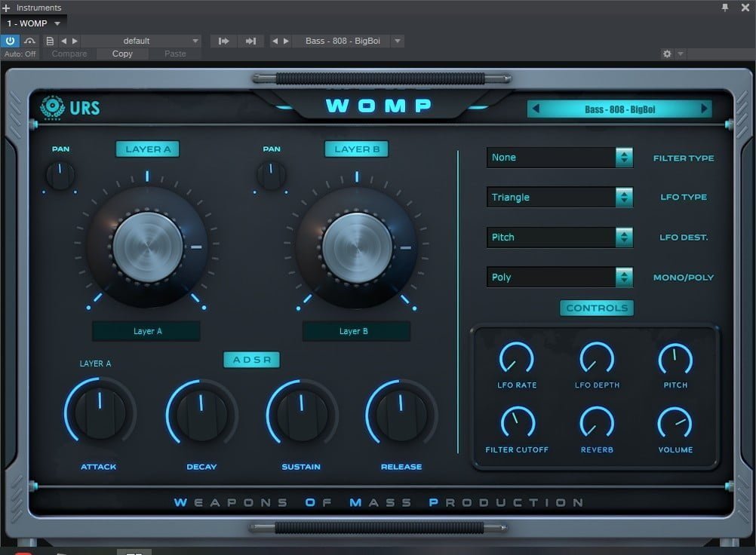Click the automation curve icon beside power
Viewport: 756px width, 555px height.
click(x=30, y=41)
